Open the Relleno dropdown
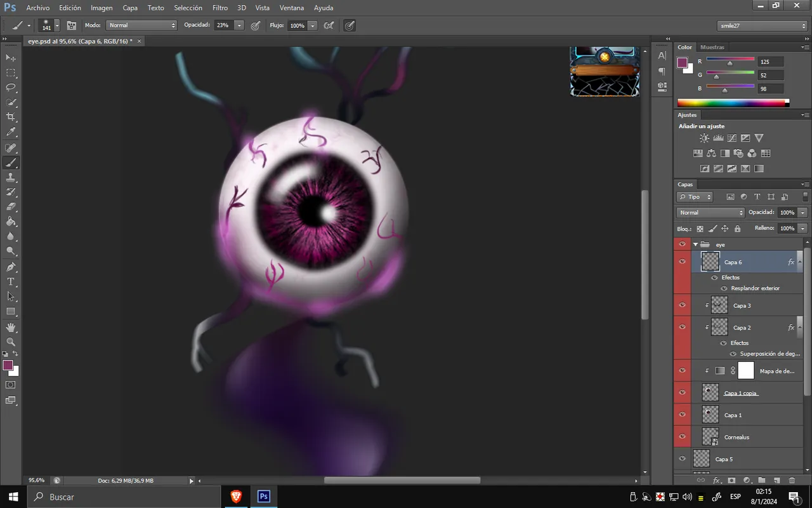The height and width of the screenshot is (508, 812). point(803,228)
